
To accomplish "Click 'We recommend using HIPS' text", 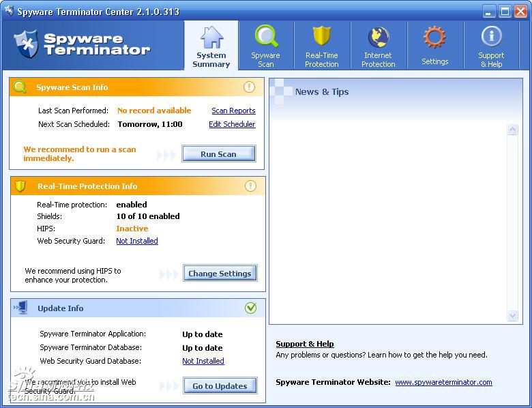I will tap(73, 275).
